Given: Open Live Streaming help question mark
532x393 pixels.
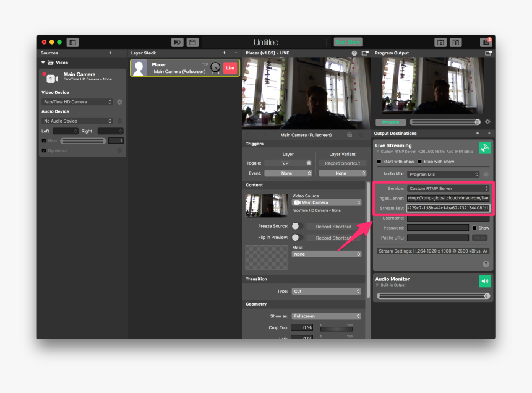Looking at the screenshot, I should click(486, 264).
